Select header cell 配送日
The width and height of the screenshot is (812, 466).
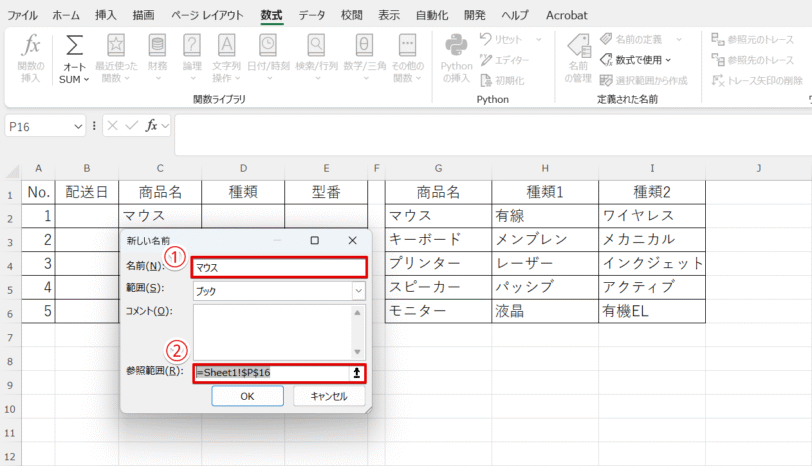pyautogui.click(x=86, y=192)
